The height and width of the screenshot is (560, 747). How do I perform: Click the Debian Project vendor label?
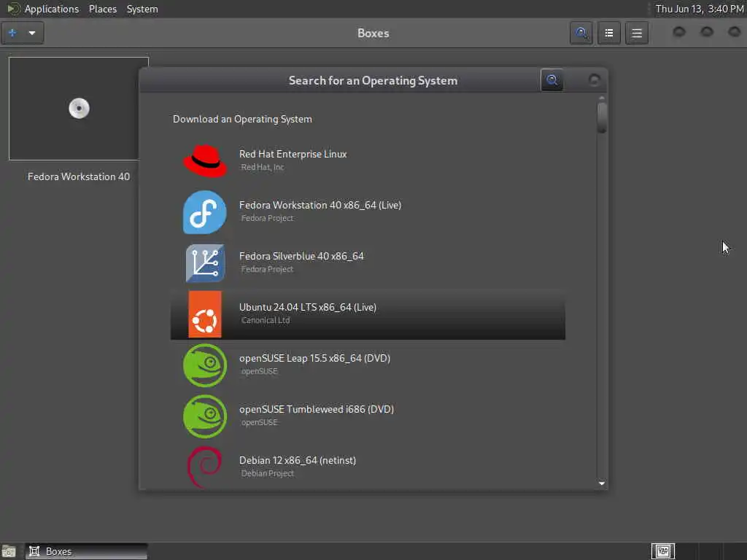[267, 473]
